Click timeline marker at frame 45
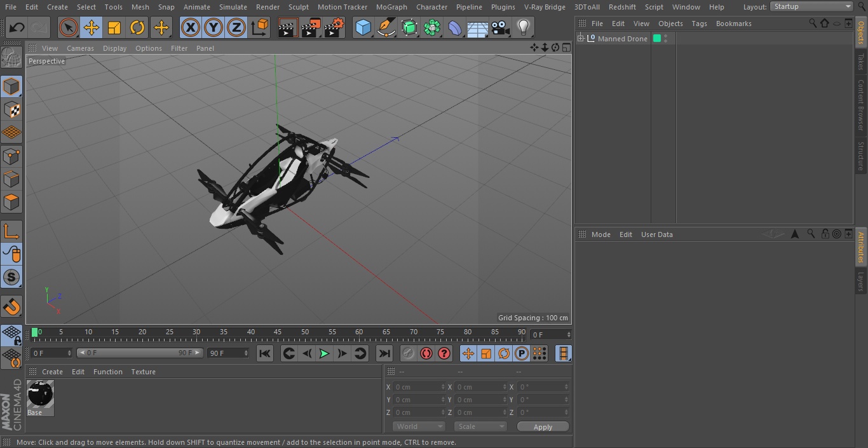The image size is (868, 448). (278, 332)
